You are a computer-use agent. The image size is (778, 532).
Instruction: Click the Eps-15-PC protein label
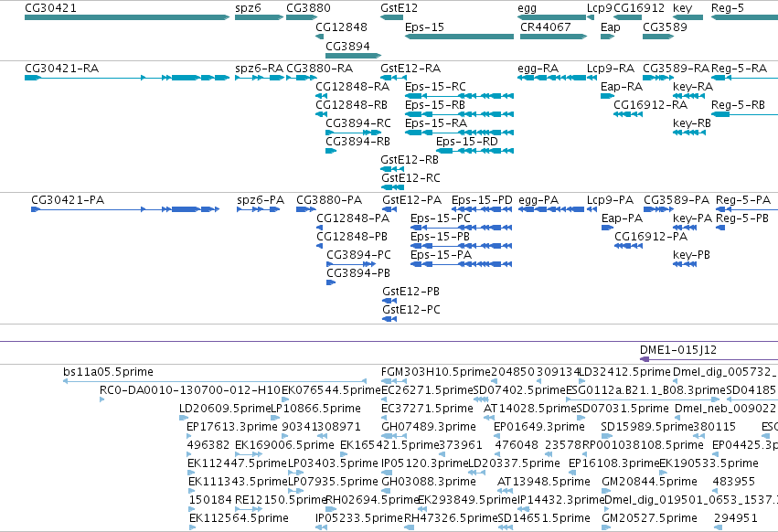(441, 218)
